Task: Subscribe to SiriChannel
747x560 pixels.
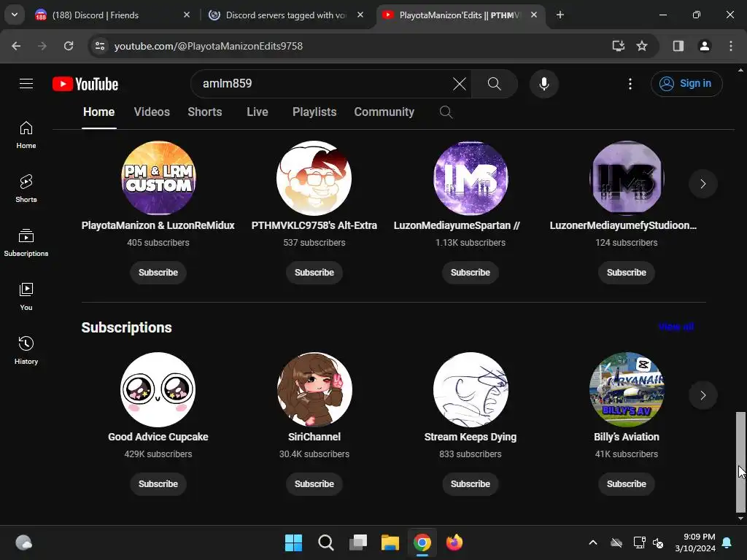Action: click(x=314, y=484)
